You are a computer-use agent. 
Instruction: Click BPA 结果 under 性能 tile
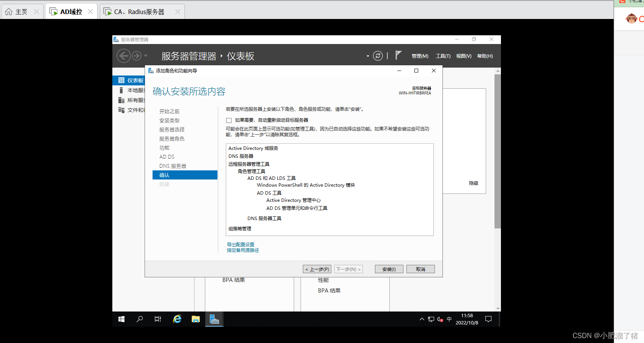pos(329,291)
